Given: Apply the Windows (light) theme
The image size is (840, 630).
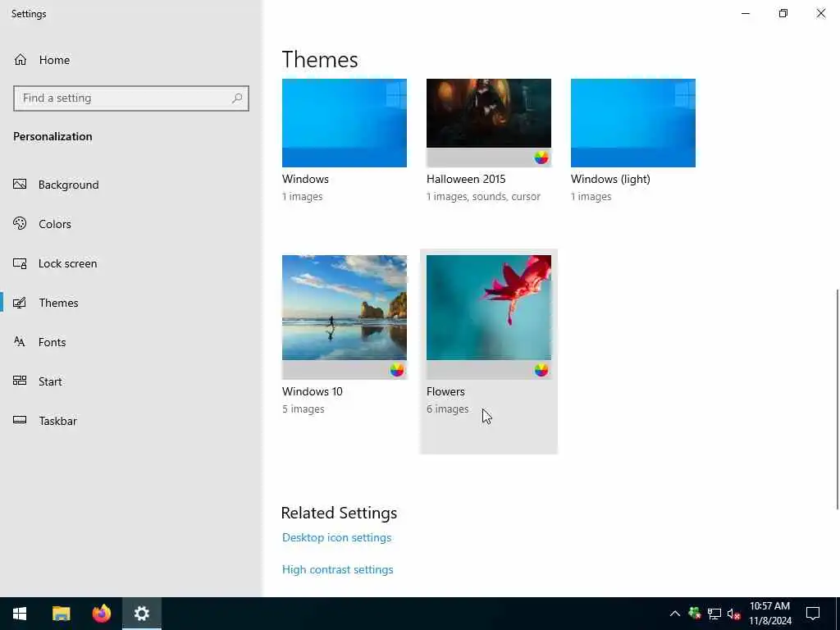Looking at the screenshot, I should (x=633, y=123).
